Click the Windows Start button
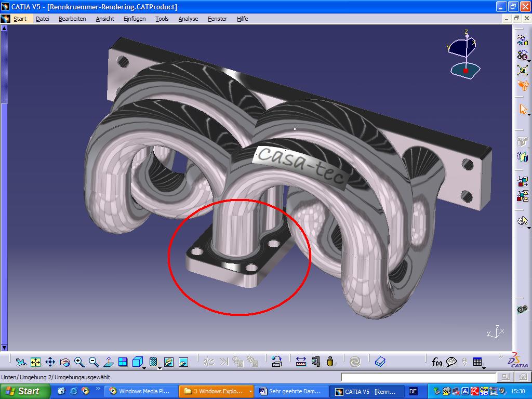This screenshot has height=399, width=532. [25, 392]
